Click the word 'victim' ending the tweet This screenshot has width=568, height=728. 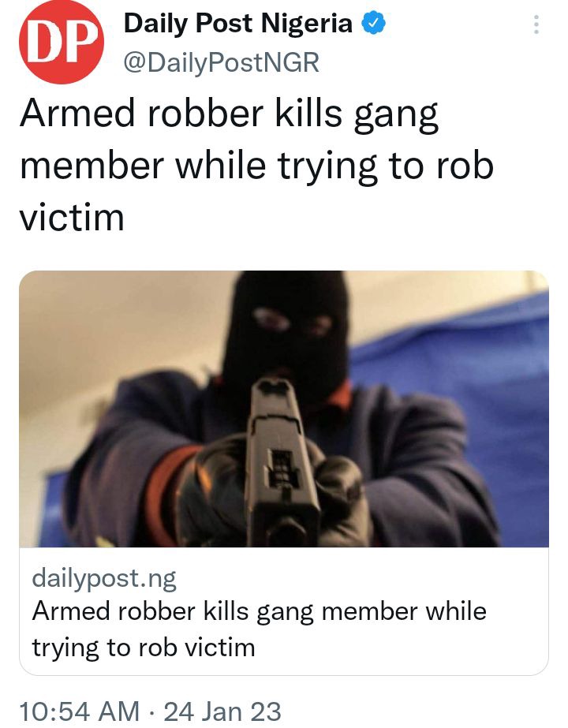[x=72, y=218]
